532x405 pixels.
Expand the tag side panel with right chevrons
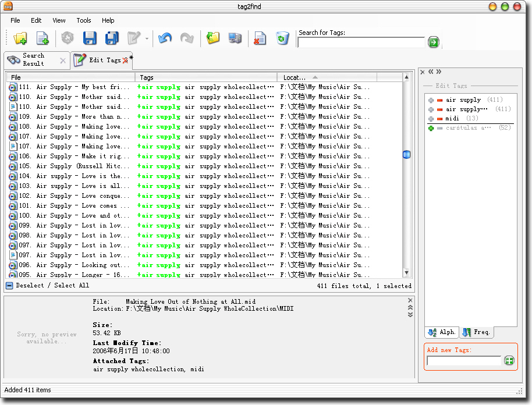438,72
